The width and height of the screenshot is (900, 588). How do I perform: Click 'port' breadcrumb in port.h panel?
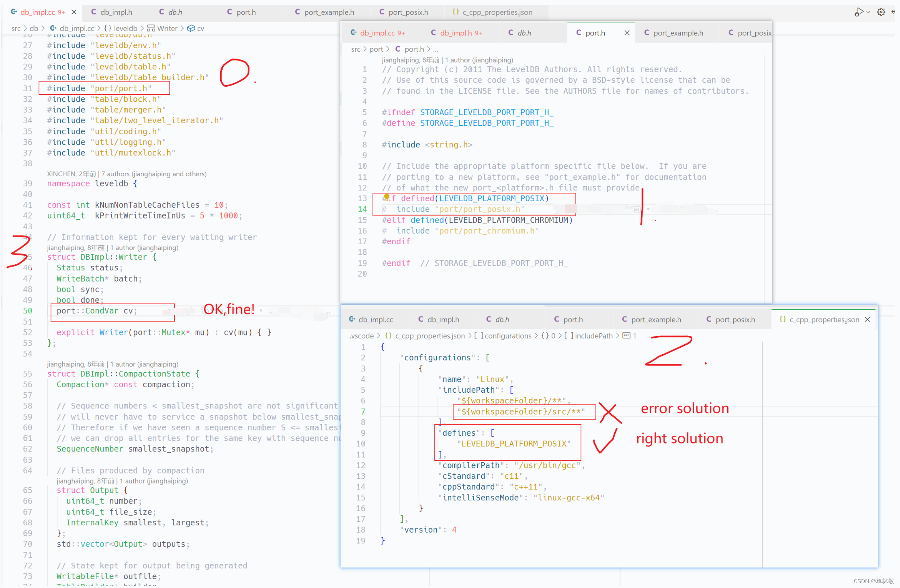click(x=376, y=49)
